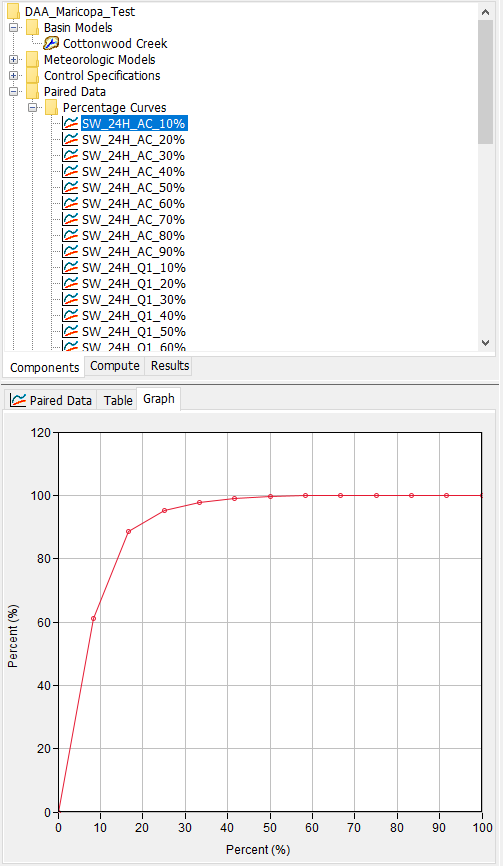Click the Percentage Curves folder icon
The image size is (503, 866).
[x=51, y=107]
